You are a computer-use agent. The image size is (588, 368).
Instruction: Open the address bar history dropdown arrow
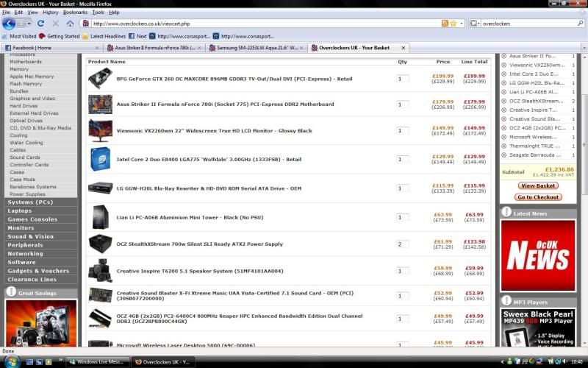[x=461, y=24]
